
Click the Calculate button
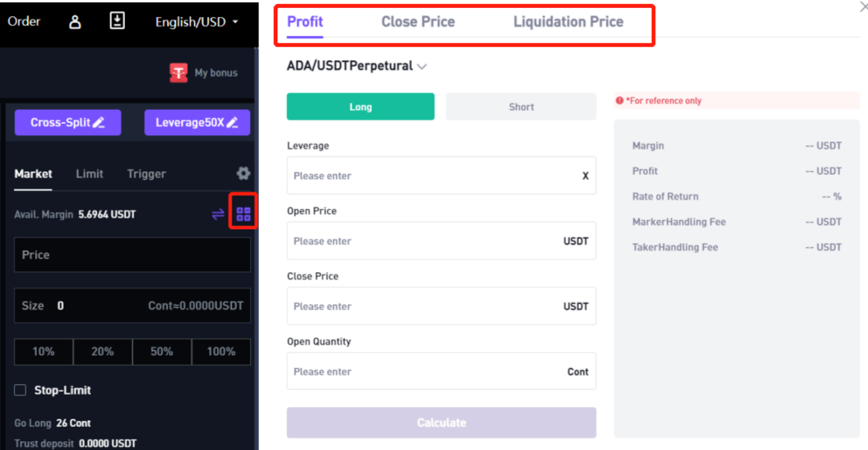tap(442, 423)
